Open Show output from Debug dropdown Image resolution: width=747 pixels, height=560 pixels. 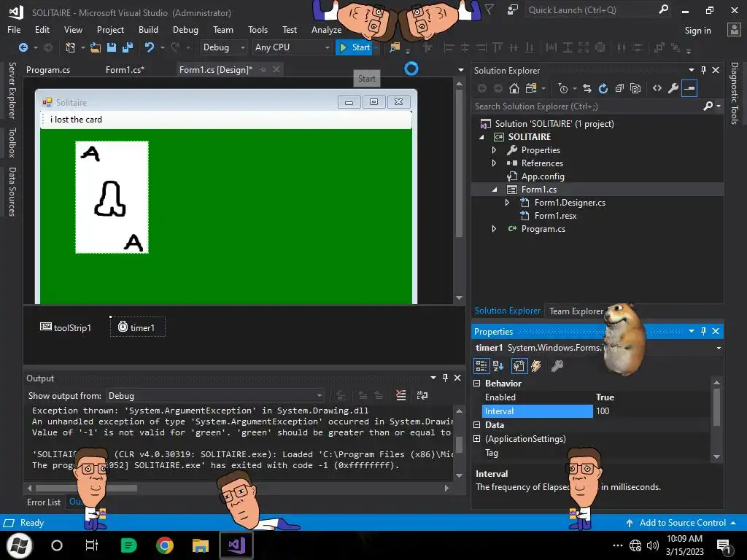tap(320, 396)
